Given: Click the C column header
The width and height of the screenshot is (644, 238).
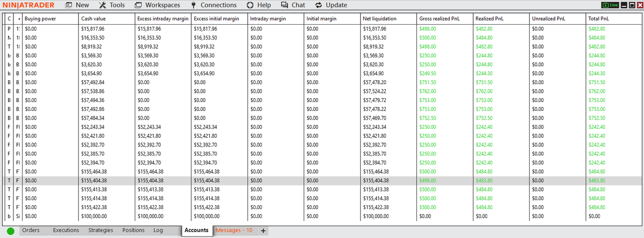Looking at the screenshot, I should [x=10, y=18].
